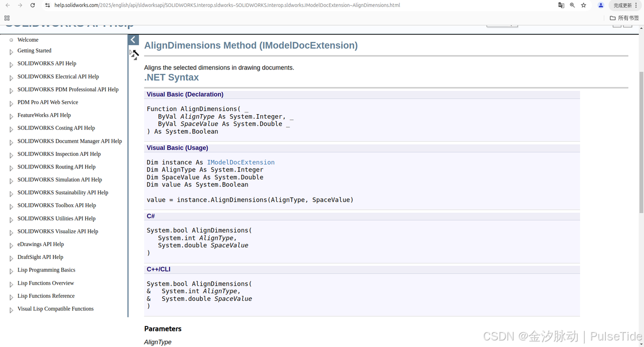The height and width of the screenshot is (347, 644).
Task: Click the zoom magnifier icon
Action: (x=573, y=5)
